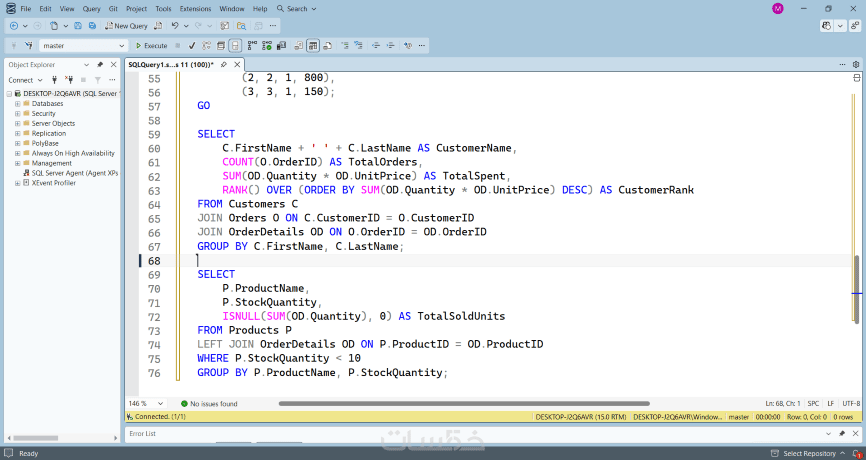Toggle Results to Grid button

pos(313,46)
